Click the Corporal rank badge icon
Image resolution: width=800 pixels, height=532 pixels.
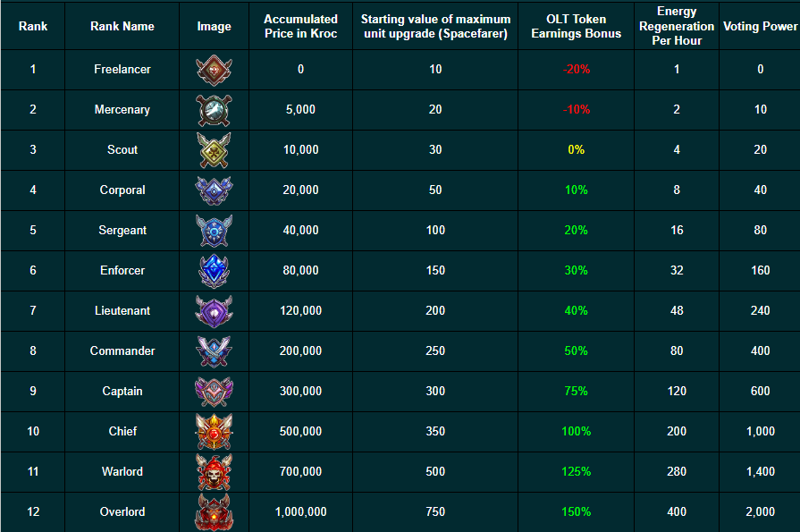pyautogui.click(x=214, y=190)
